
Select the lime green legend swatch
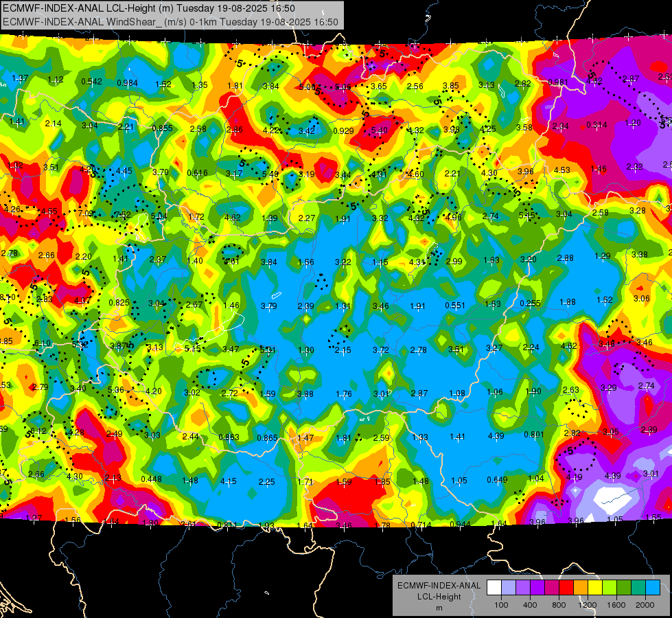pyautogui.click(x=610, y=588)
